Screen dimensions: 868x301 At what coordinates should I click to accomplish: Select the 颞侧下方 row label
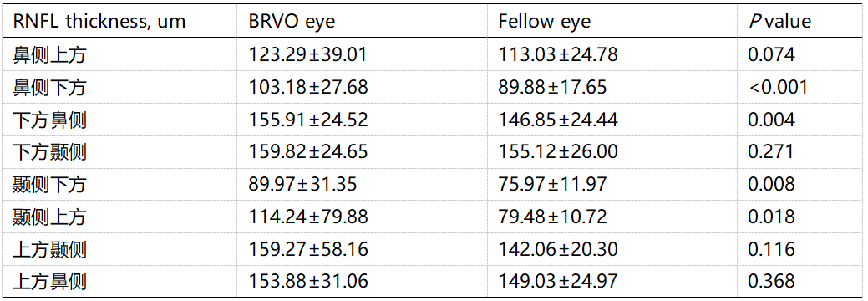50,184
